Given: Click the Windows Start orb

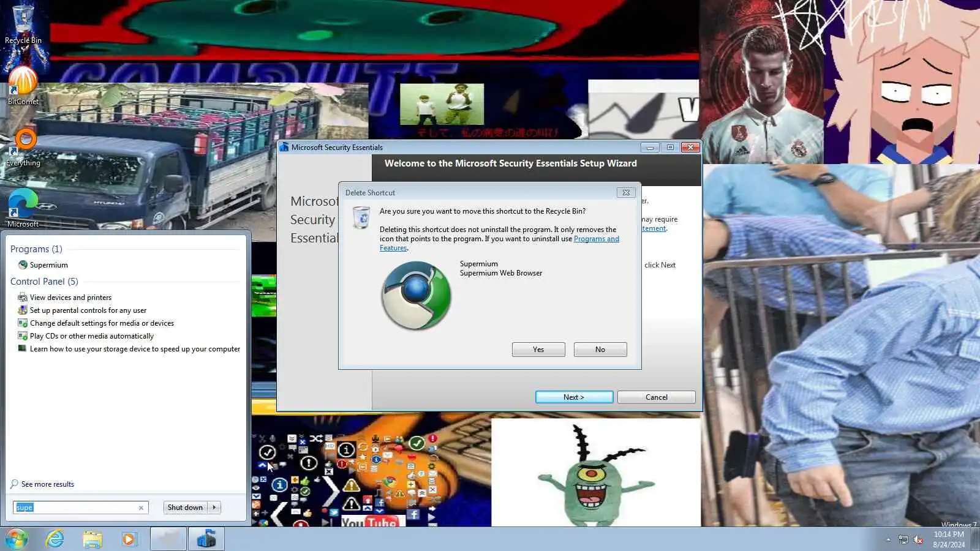Looking at the screenshot, I should point(17,539).
